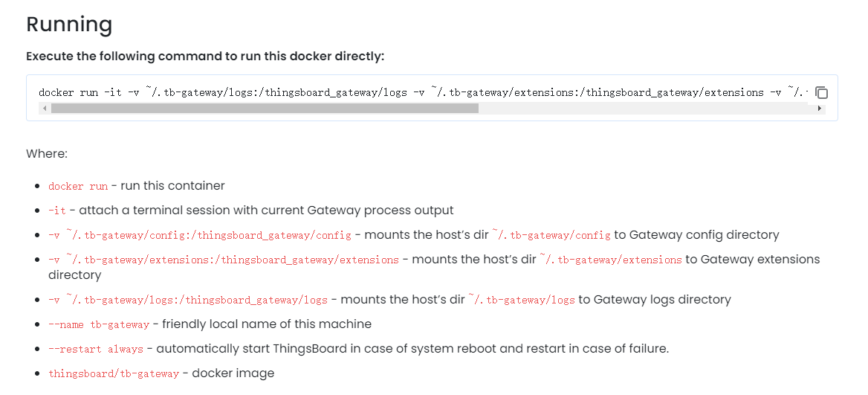
Task: Click the "--name tb-gateway" inline code
Action: click(x=99, y=324)
